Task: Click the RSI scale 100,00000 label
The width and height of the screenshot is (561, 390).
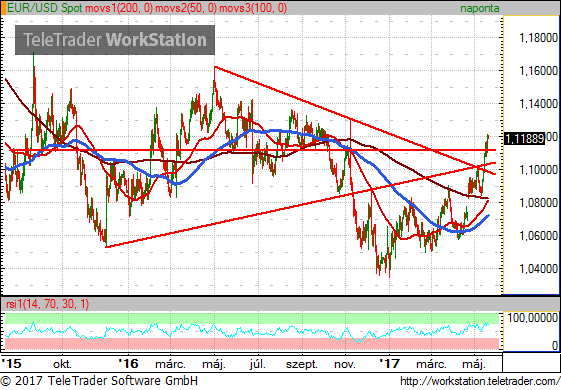Action: pos(532,317)
